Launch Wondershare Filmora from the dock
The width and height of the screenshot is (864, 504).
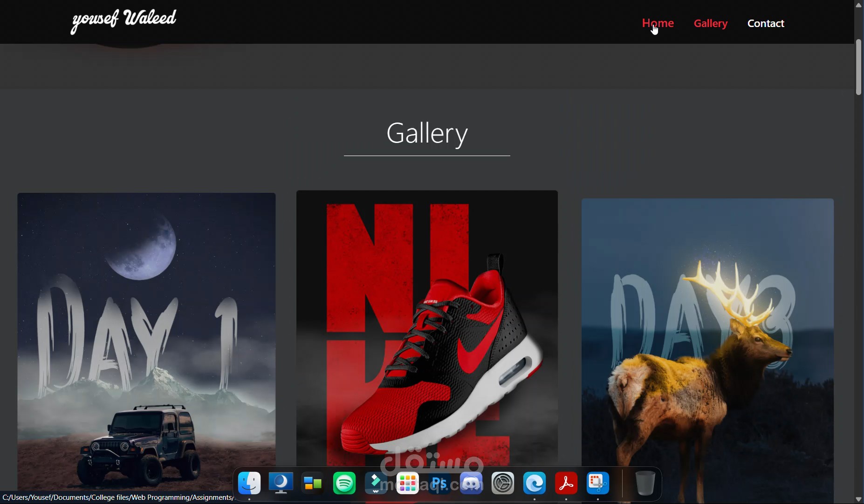pyautogui.click(x=376, y=484)
